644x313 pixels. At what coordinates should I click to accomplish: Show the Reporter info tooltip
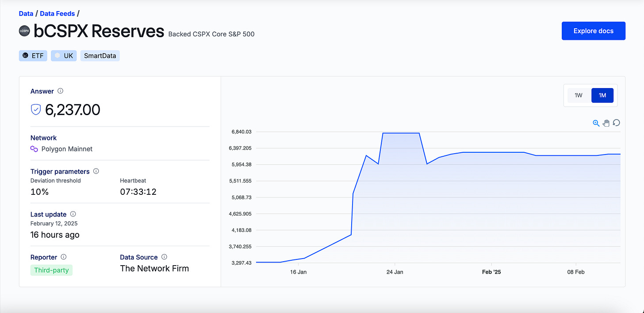[63, 257]
